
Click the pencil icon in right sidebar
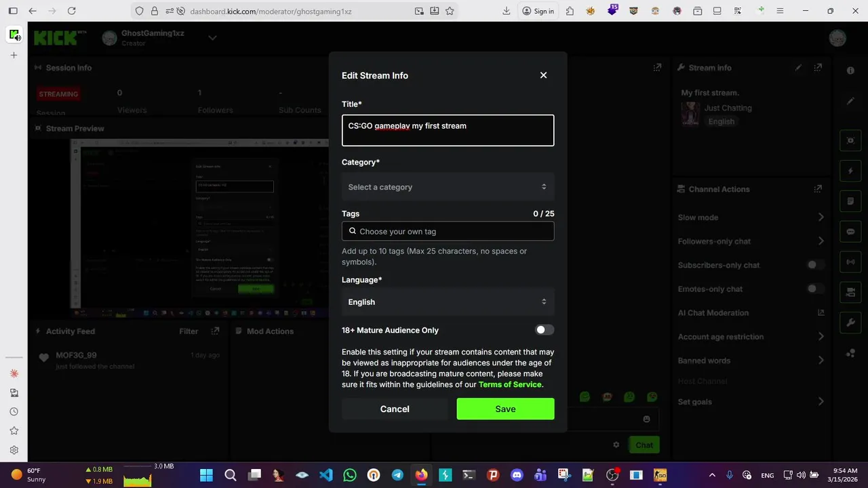click(x=850, y=101)
